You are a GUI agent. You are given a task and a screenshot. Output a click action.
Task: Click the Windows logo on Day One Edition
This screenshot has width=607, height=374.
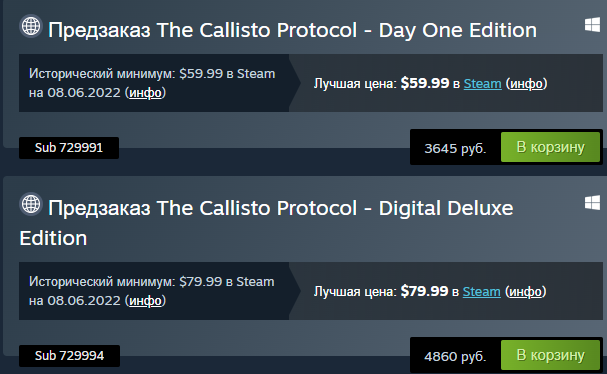click(x=592, y=26)
